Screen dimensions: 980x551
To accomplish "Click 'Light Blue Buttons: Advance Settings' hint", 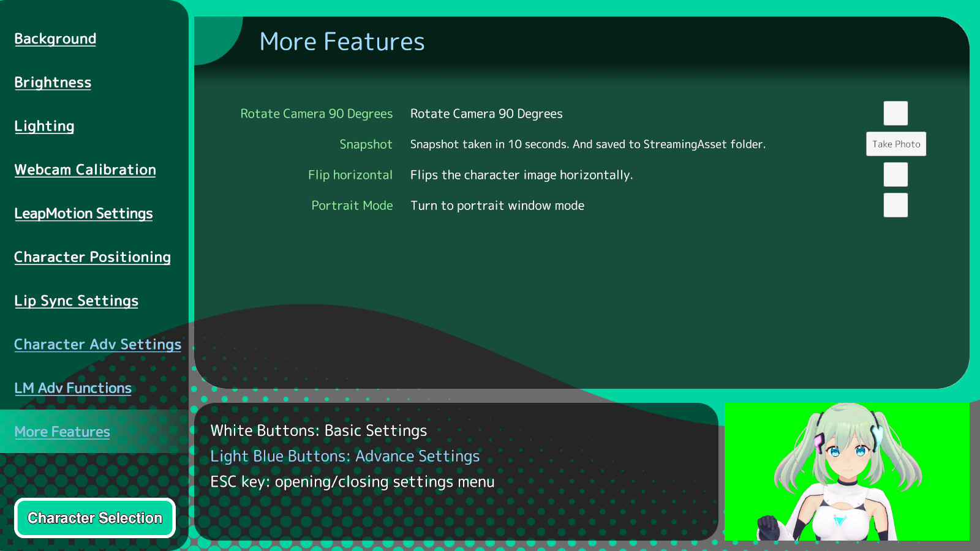I will pos(345,456).
